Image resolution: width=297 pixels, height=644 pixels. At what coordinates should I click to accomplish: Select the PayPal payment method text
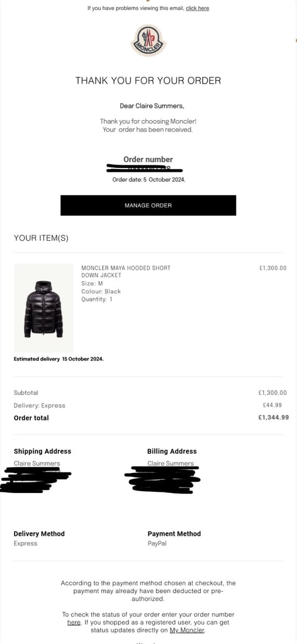[157, 543]
